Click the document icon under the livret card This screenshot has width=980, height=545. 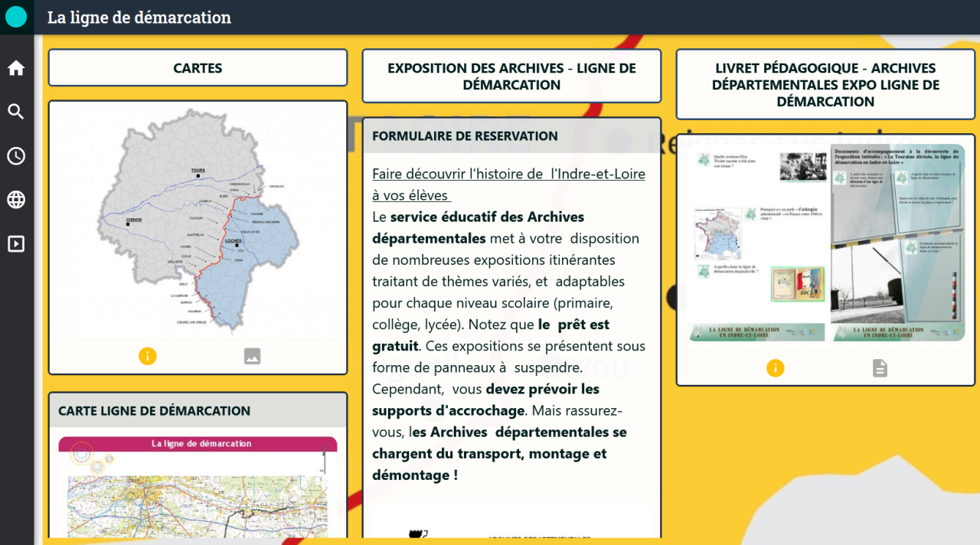coord(880,368)
